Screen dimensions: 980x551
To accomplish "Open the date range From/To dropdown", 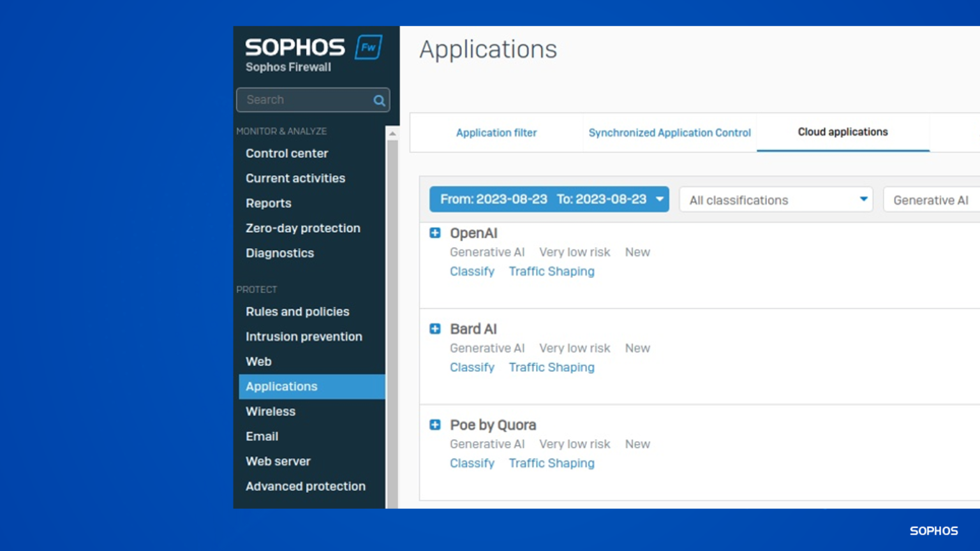I will pos(549,200).
